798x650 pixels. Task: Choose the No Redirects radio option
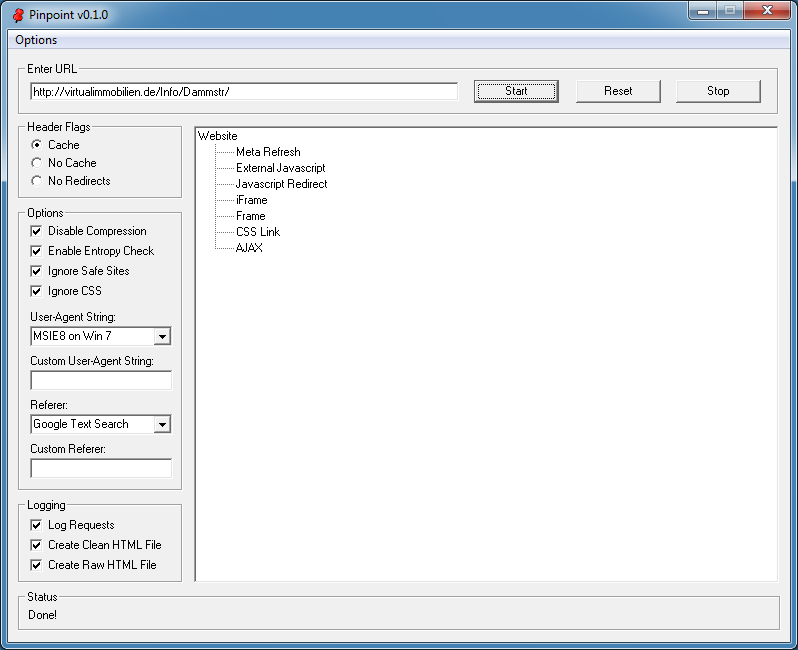(37, 181)
